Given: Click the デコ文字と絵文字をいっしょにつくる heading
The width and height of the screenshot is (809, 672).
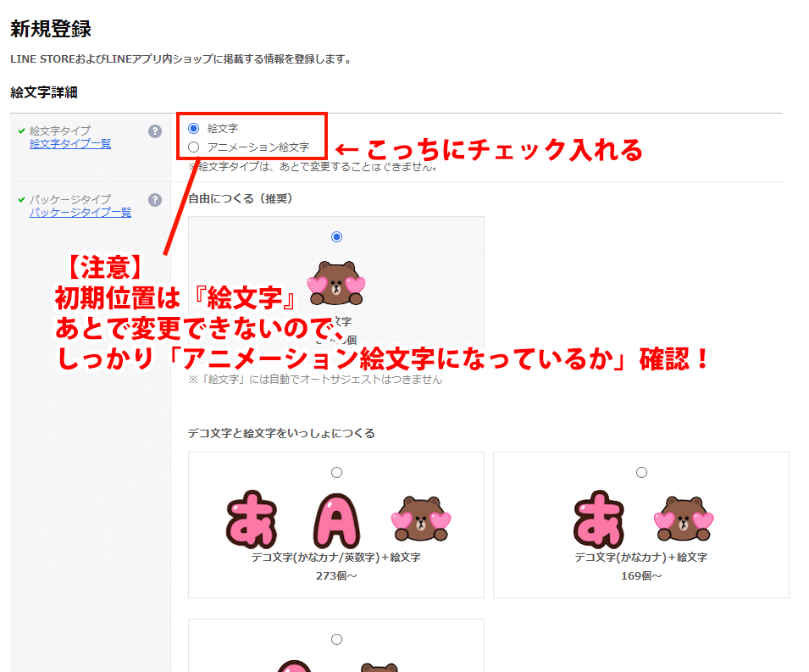Looking at the screenshot, I should click(x=281, y=434).
